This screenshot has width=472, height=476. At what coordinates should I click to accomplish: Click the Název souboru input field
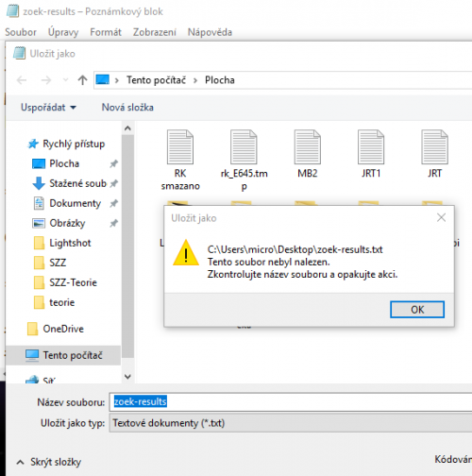click(x=291, y=401)
